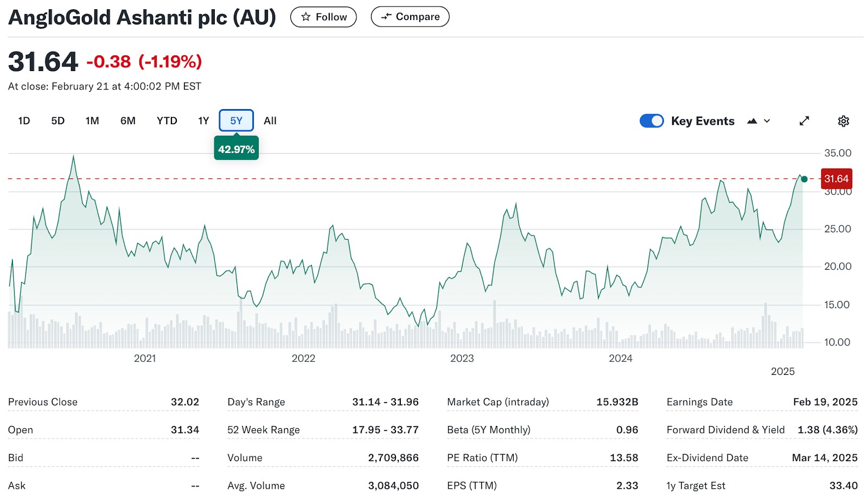Click the Beta (5Y Monthly) label
This screenshot has width=868, height=497.
click(x=489, y=430)
